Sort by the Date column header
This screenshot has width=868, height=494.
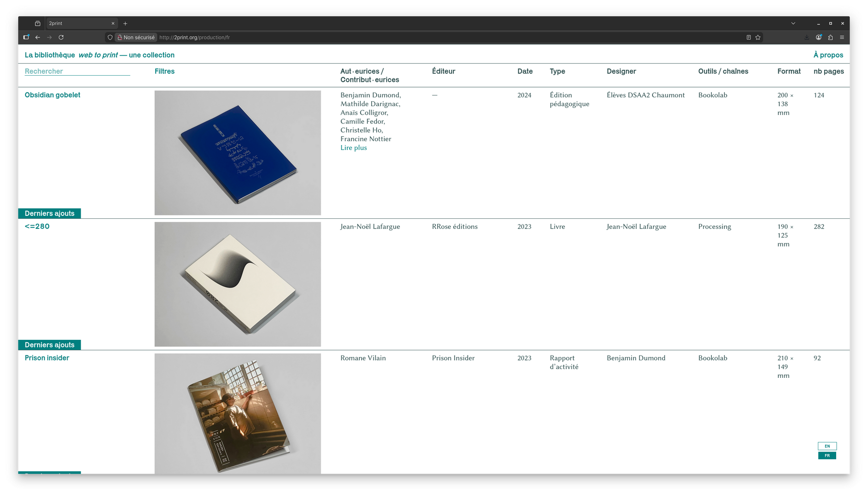525,71
